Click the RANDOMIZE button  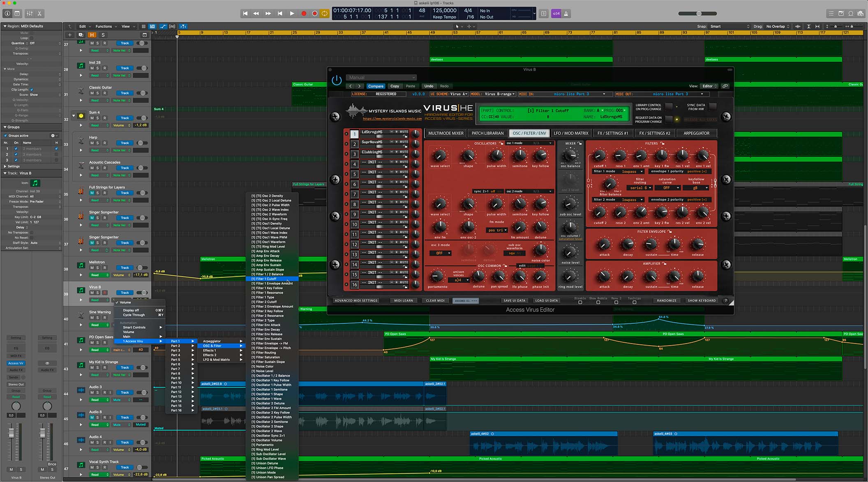click(666, 300)
